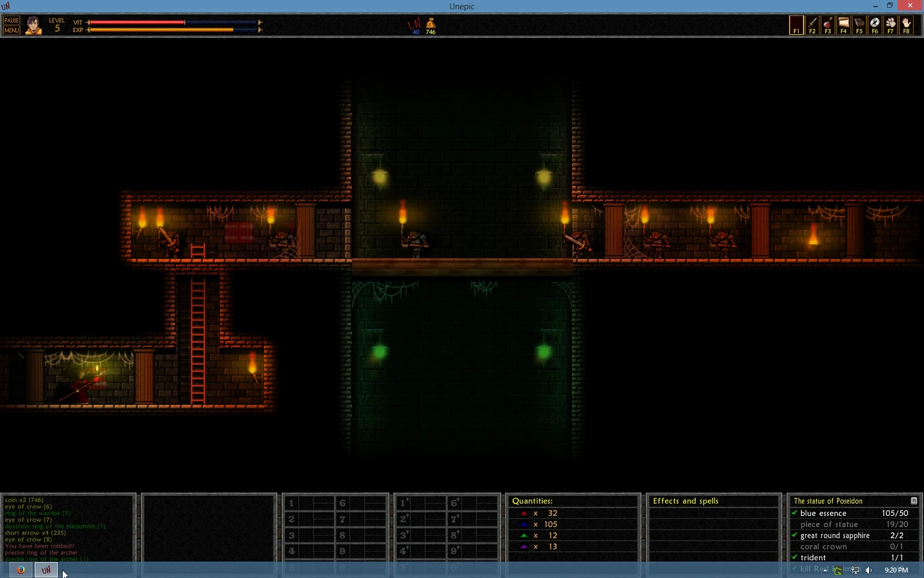Click the trident quest checkmark
The image size is (924, 578).
click(x=794, y=557)
